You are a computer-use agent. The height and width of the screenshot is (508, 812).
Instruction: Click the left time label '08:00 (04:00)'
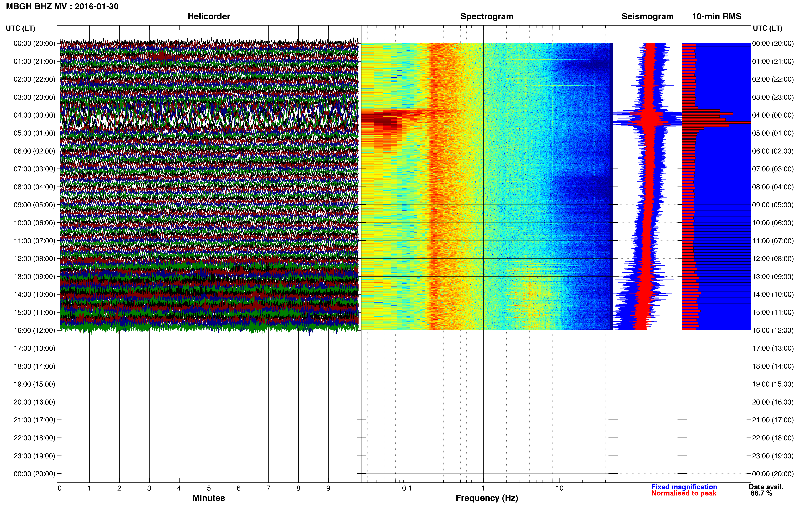click(x=34, y=187)
